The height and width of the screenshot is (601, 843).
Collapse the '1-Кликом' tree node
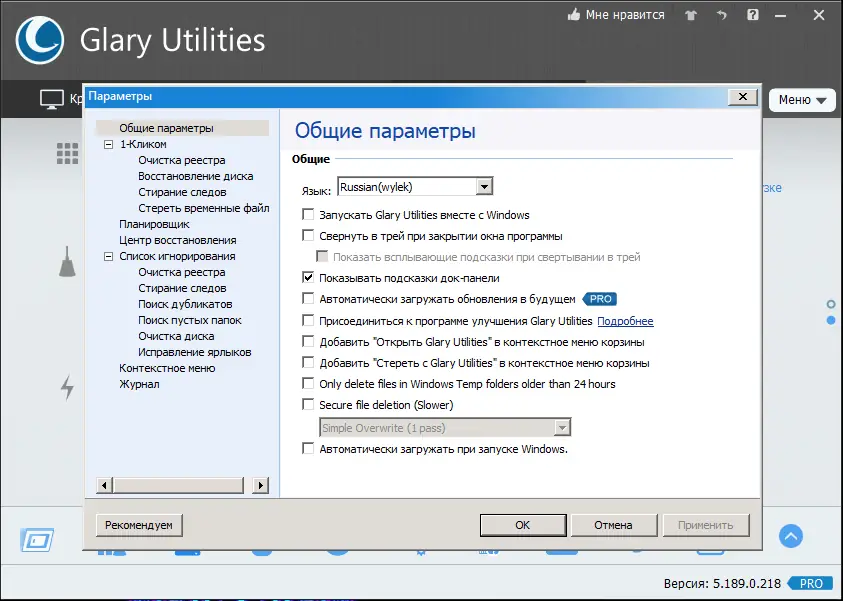click(109, 144)
